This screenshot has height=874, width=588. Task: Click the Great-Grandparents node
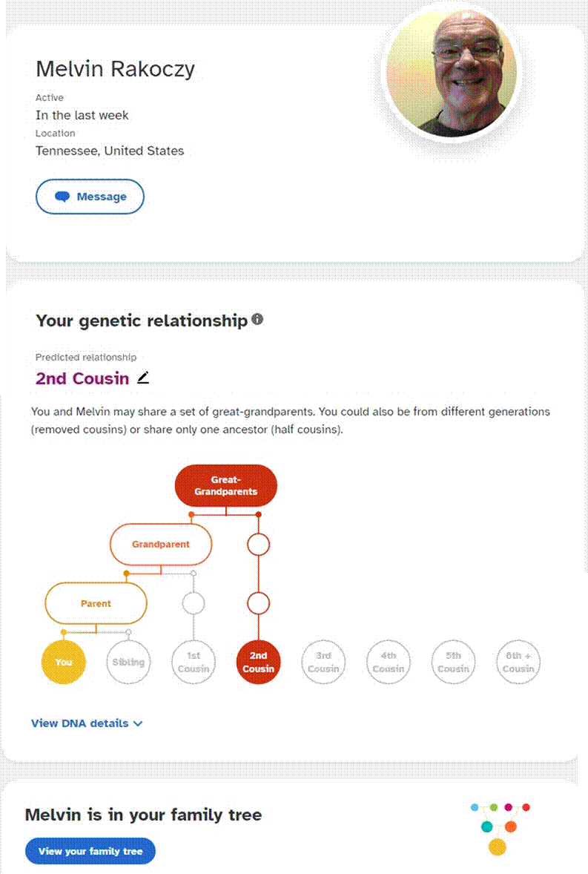pyautogui.click(x=226, y=485)
